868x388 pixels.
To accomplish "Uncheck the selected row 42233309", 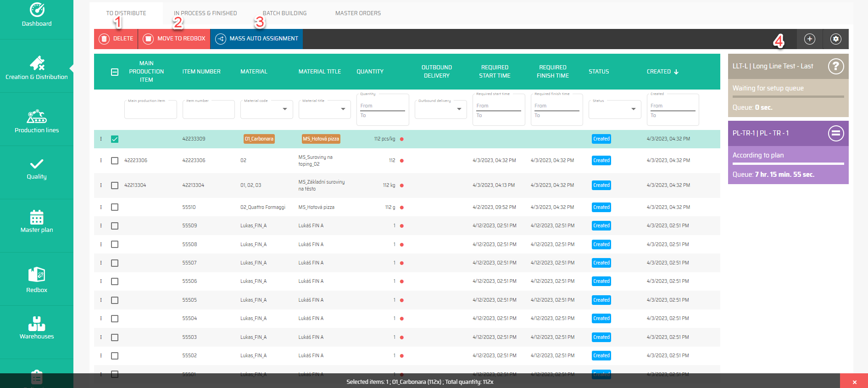I will 115,139.
